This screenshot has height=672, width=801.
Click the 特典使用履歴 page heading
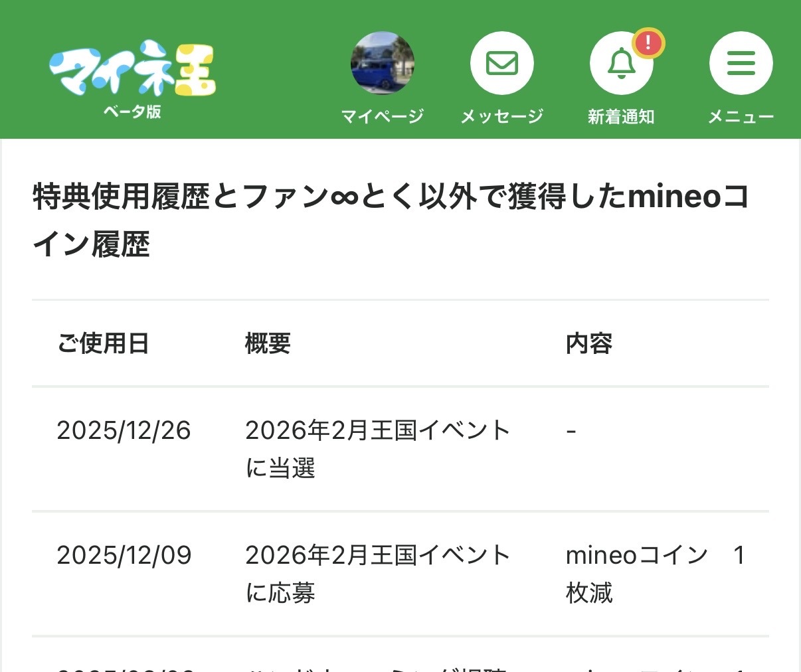pos(391,220)
